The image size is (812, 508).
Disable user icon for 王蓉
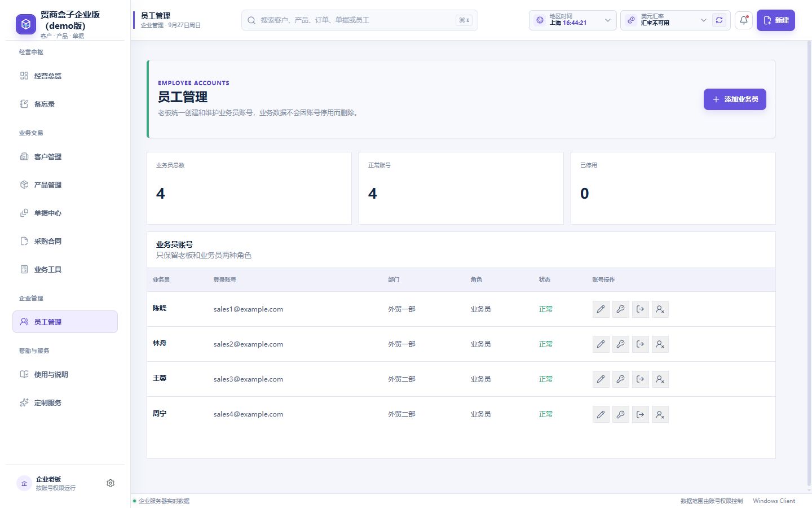point(660,379)
